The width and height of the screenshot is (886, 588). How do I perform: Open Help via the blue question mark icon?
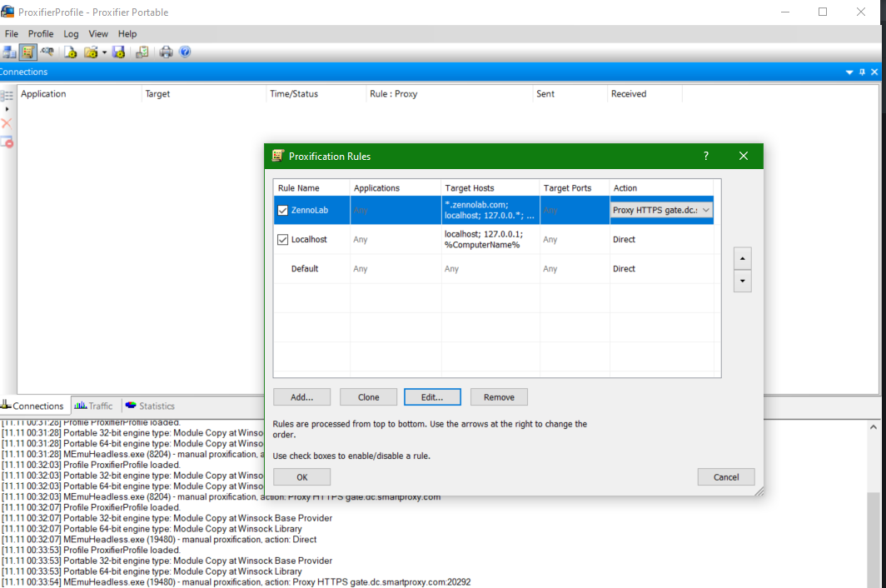(185, 52)
